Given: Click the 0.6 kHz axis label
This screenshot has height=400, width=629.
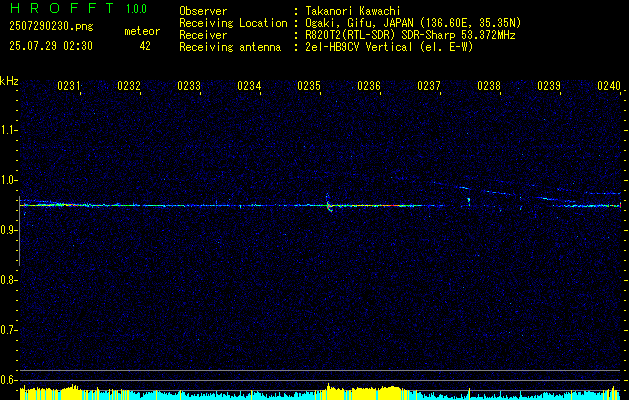Looking at the screenshot, I should [8, 380].
